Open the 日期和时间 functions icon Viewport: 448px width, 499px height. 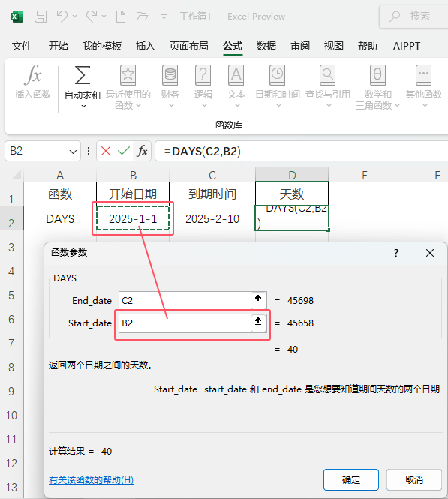click(278, 75)
